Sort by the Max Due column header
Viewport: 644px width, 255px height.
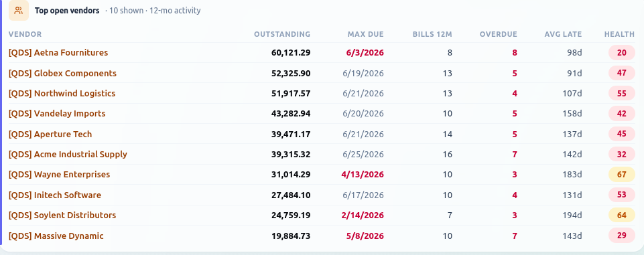tap(365, 34)
